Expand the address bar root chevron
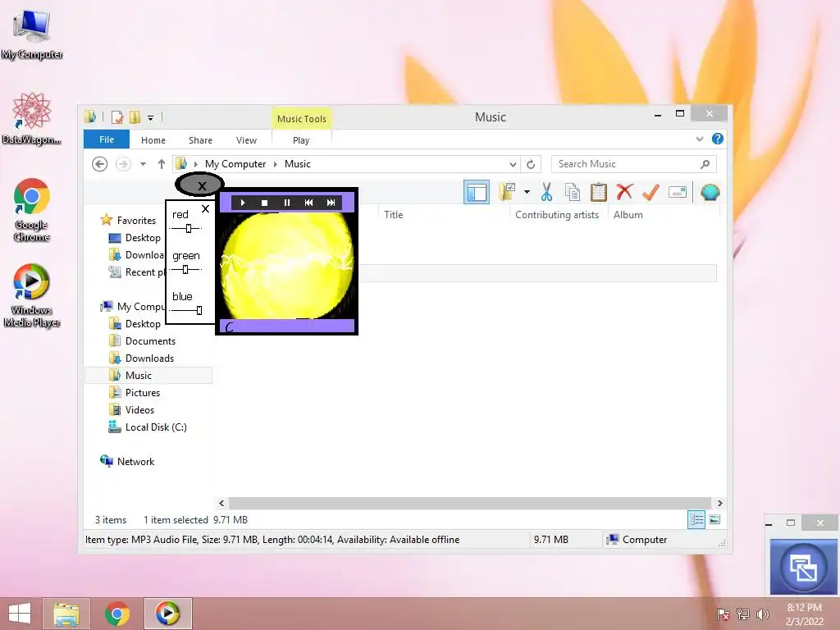Viewport: 840px width, 630px height. click(195, 164)
